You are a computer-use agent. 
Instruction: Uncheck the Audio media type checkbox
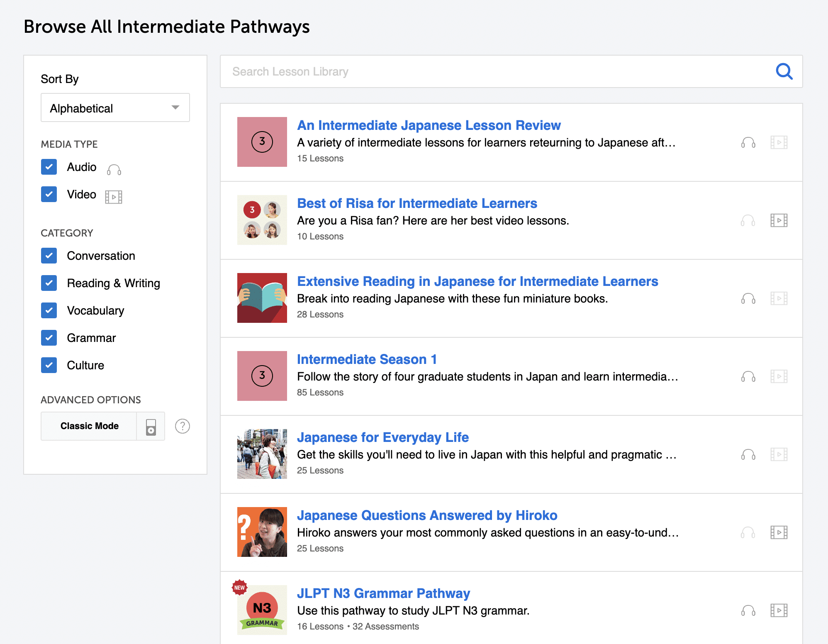coord(49,167)
